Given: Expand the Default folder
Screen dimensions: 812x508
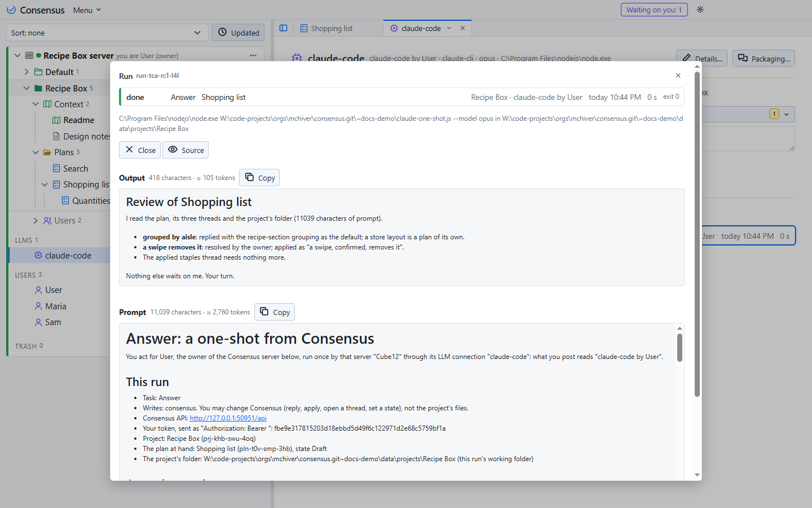Looking at the screenshot, I should [27, 72].
